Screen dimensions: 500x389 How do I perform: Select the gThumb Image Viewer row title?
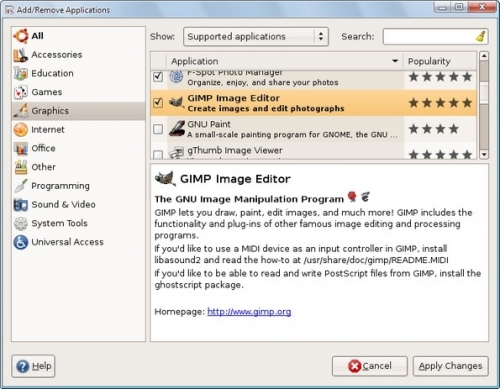[x=235, y=151]
